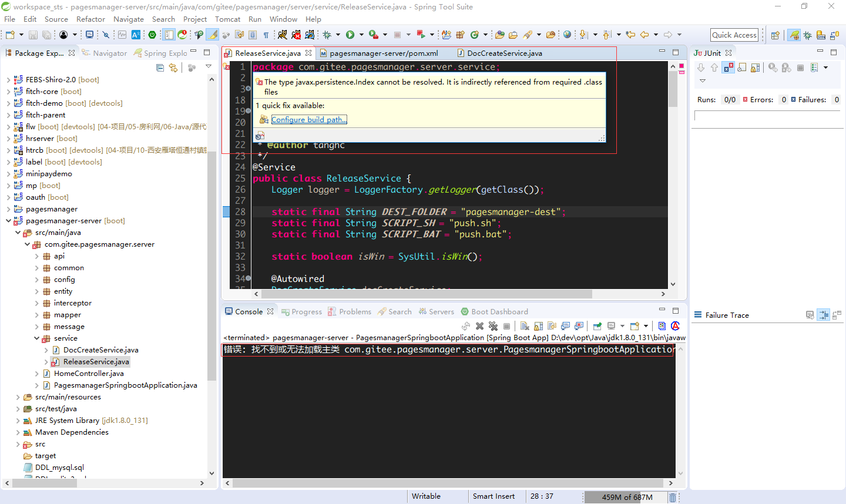The image size is (846, 504).
Task: Open Package Explorer view menu triangle
Action: pos(209,67)
